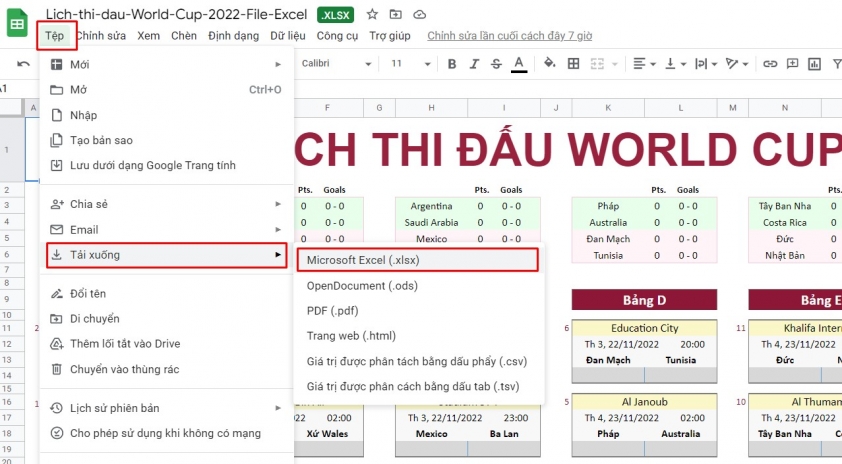Toggle italic formatting button
Image resolution: width=842 pixels, height=464 pixels.
coord(474,64)
